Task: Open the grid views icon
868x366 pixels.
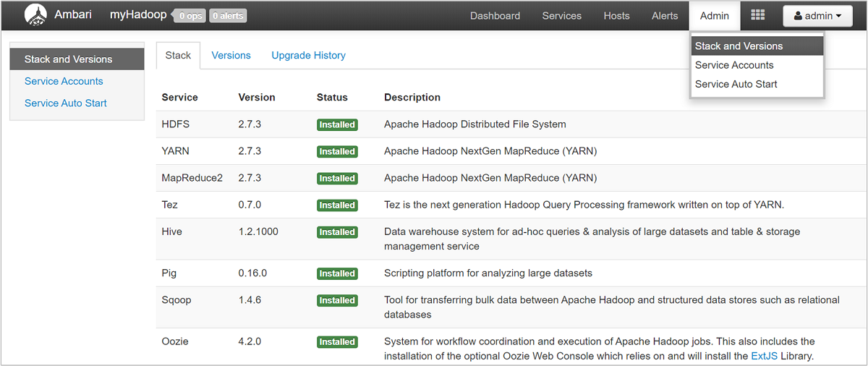Action: pyautogui.click(x=757, y=15)
